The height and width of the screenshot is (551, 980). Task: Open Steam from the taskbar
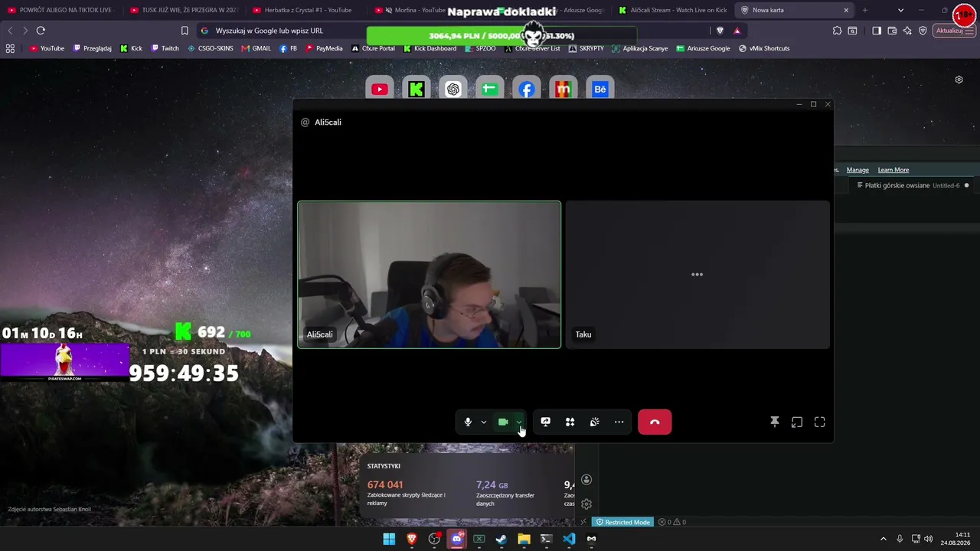tap(501, 539)
